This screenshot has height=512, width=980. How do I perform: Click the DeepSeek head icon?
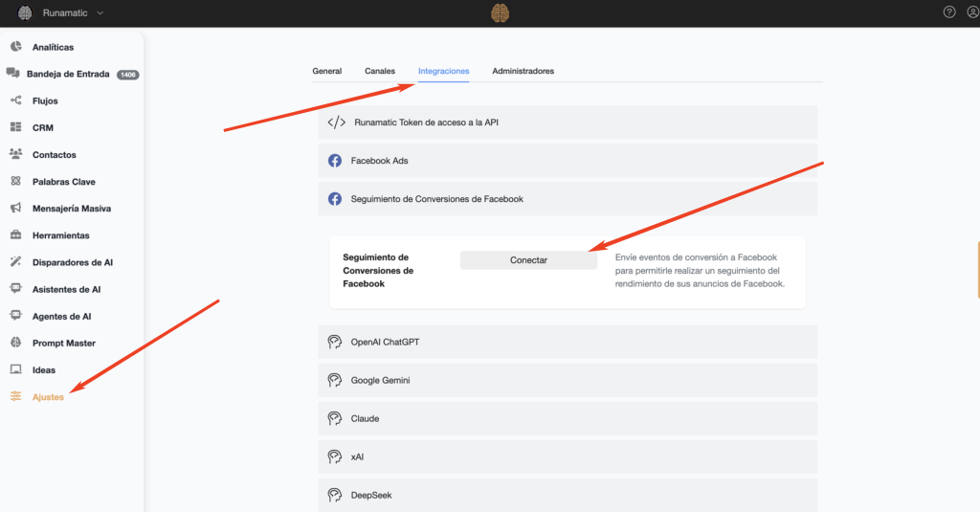[334, 495]
